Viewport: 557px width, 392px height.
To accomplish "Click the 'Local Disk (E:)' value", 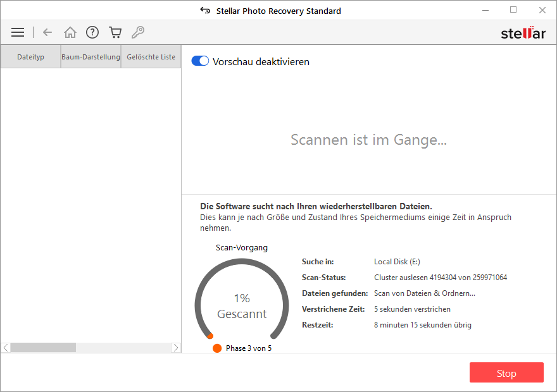I will (397, 262).
